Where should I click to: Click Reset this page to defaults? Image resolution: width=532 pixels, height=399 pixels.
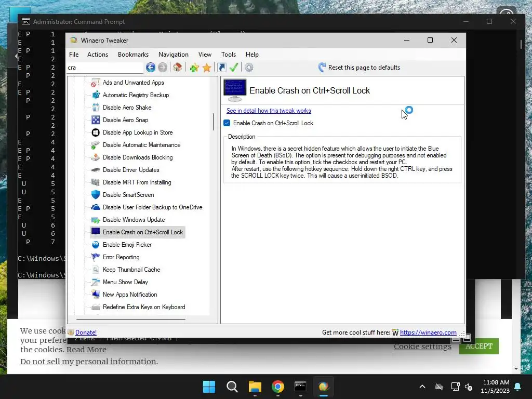(360, 68)
